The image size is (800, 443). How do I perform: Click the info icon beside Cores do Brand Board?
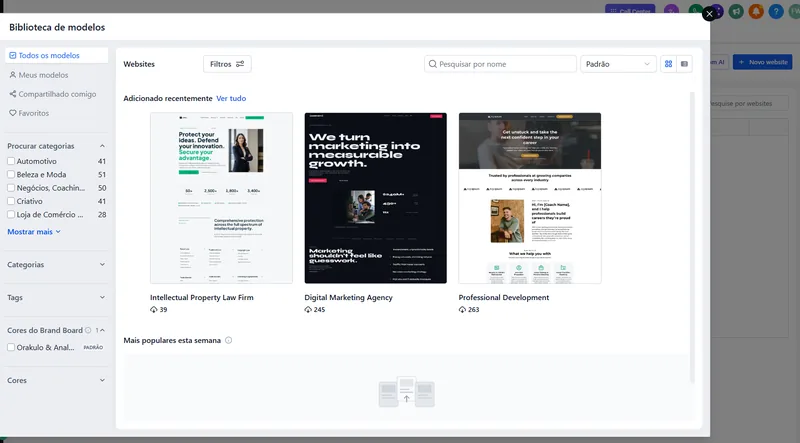click(88, 330)
